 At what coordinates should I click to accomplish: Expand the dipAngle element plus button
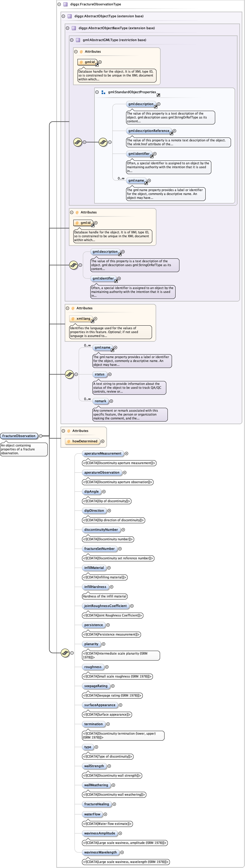coord(104,492)
